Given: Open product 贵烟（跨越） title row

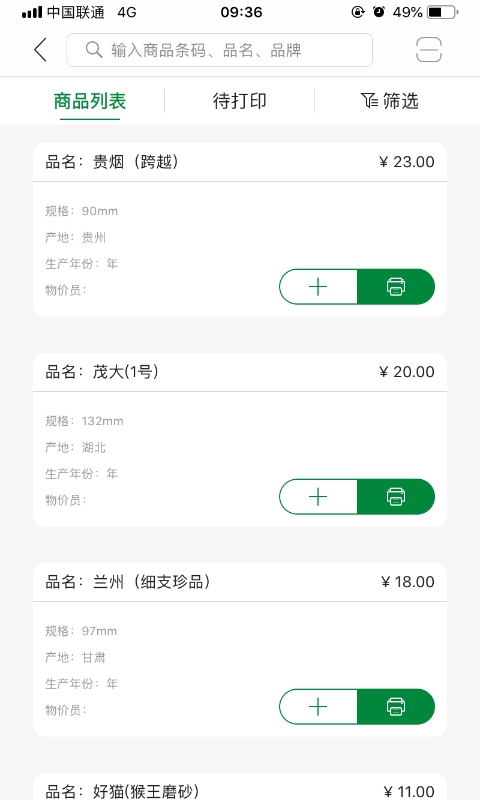Looking at the screenshot, I should point(240,162).
